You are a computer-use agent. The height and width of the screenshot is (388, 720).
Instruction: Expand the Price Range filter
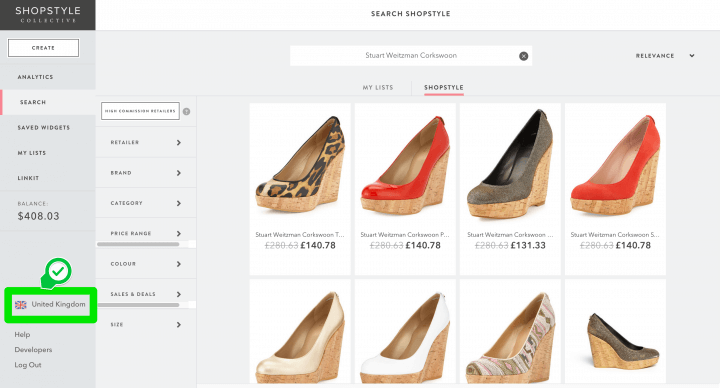point(146,233)
